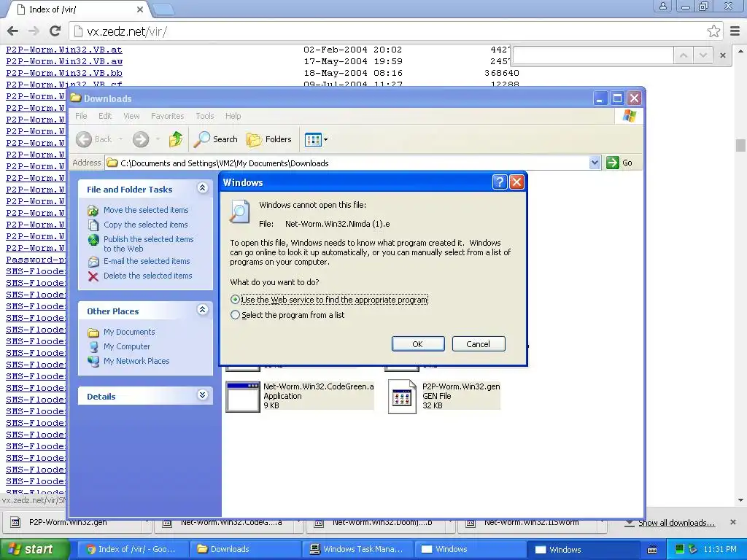Confirm the dialog with OK
The height and width of the screenshot is (560, 747).
pyautogui.click(x=418, y=344)
